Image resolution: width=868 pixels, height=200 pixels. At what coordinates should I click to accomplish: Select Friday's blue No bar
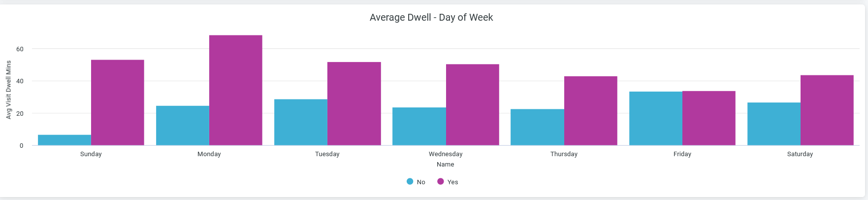pyautogui.click(x=656, y=118)
